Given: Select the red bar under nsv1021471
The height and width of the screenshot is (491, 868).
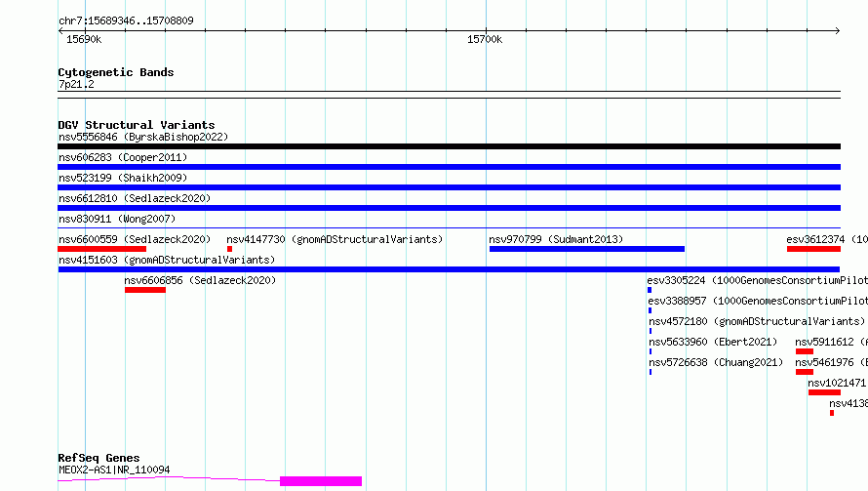Looking at the screenshot, I should pyautogui.click(x=824, y=392).
